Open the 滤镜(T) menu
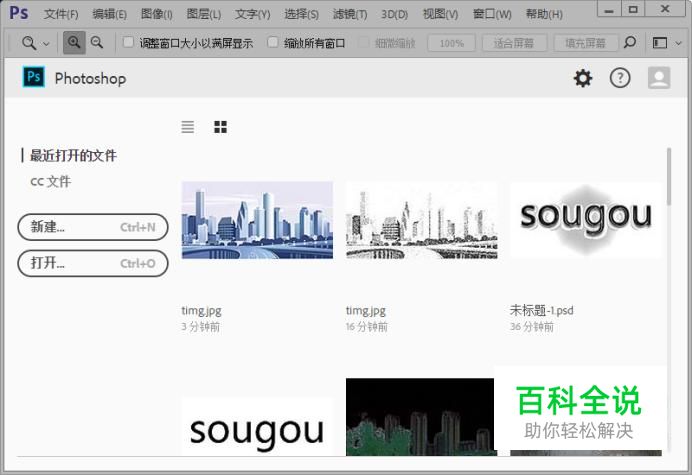The height and width of the screenshot is (475, 692). point(350,14)
